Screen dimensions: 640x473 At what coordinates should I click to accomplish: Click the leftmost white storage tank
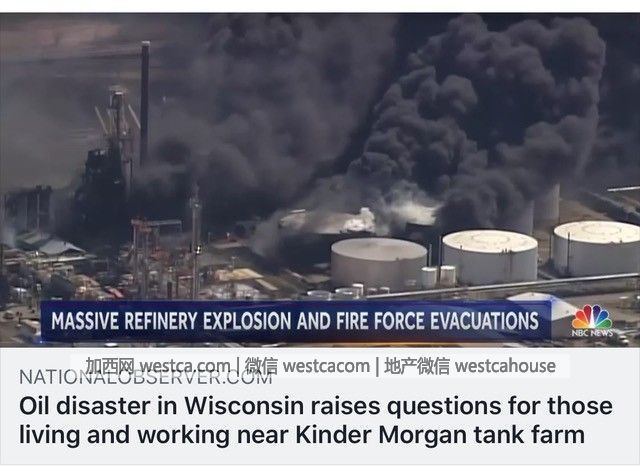378,263
